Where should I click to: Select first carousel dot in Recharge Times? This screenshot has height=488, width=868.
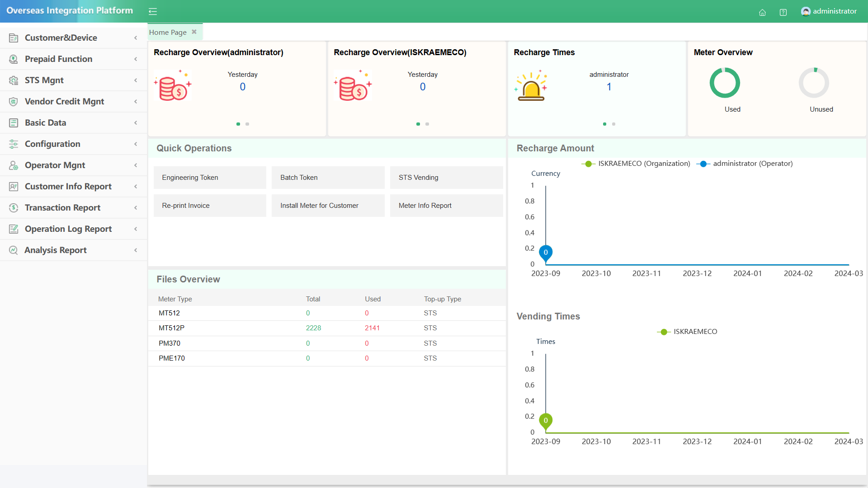coord(604,124)
